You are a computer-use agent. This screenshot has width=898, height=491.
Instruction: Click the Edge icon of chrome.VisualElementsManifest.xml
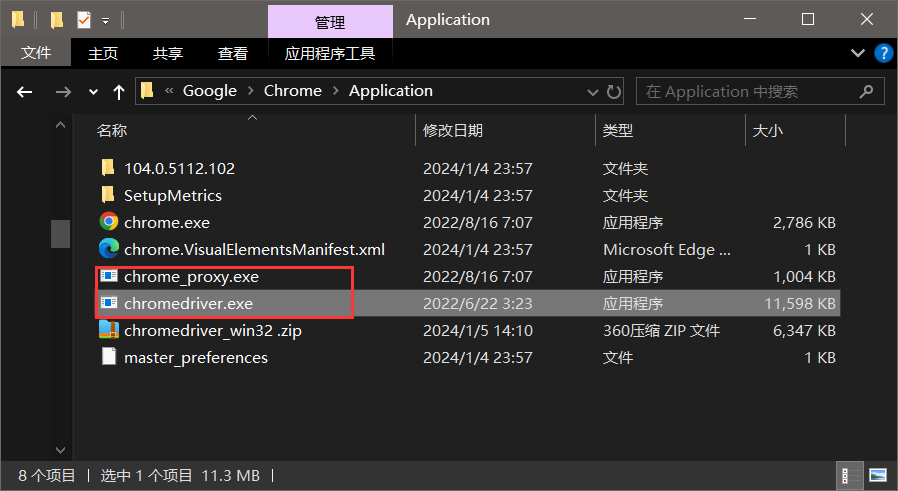coord(108,249)
